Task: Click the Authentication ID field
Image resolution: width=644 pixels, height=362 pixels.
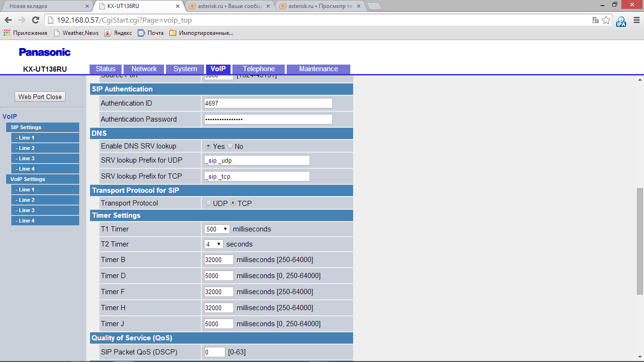Action: [268, 103]
